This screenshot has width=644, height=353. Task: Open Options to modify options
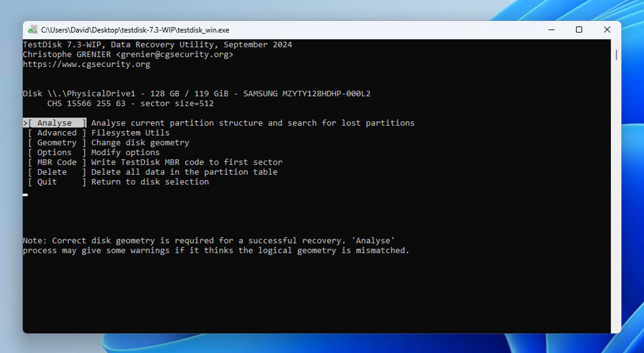[x=54, y=152]
